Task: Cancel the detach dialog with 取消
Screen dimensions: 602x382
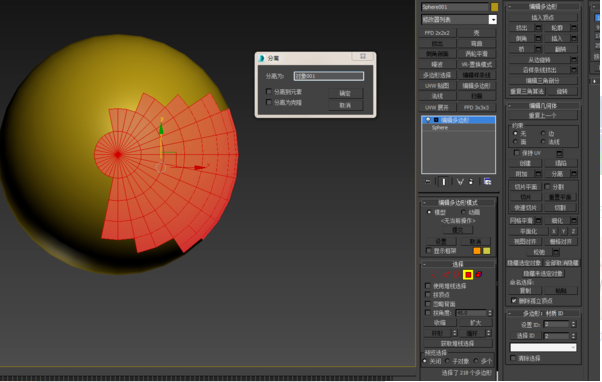Action: pyautogui.click(x=346, y=105)
